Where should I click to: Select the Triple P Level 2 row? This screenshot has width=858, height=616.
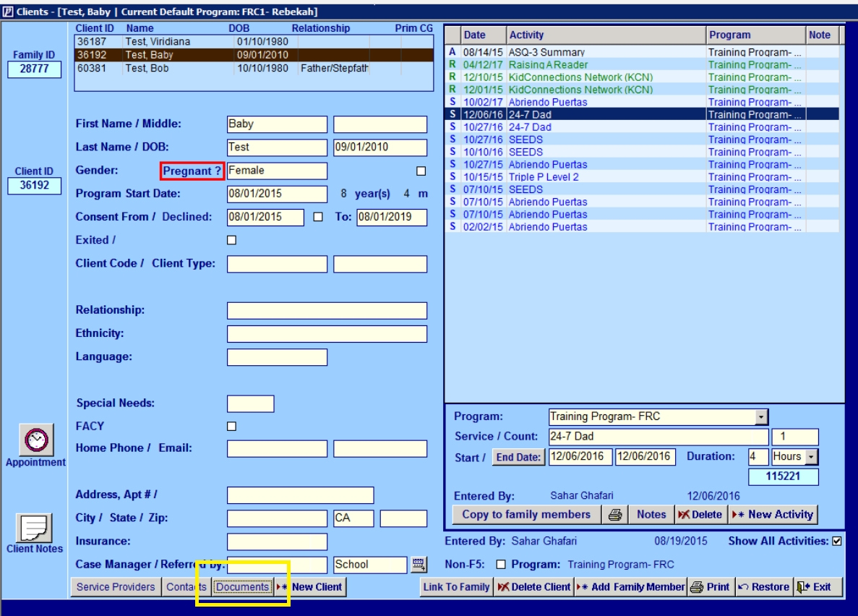click(643, 177)
